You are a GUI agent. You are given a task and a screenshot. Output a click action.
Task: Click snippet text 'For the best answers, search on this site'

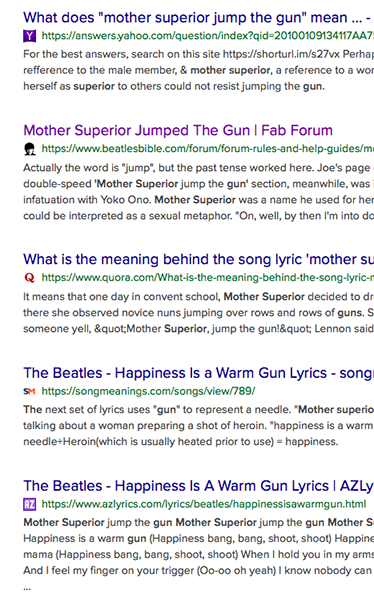pos(122,54)
